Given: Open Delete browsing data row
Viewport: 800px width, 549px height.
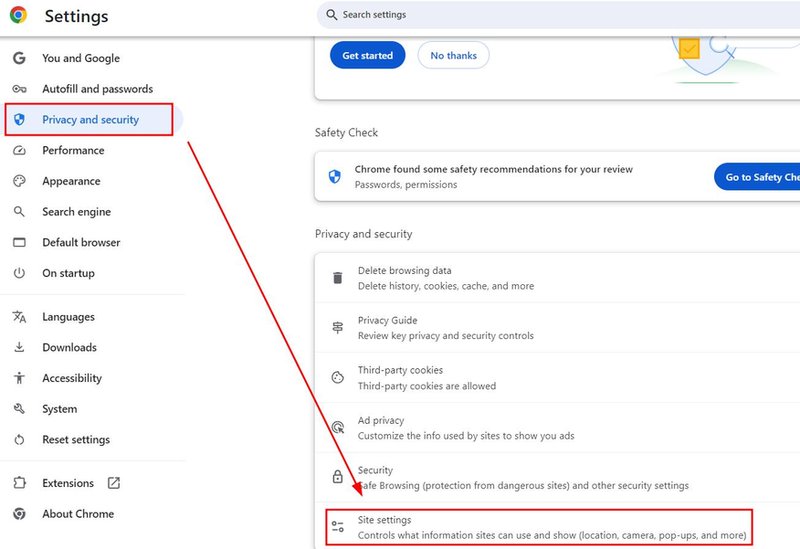Looking at the screenshot, I should (x=557, y=278).
